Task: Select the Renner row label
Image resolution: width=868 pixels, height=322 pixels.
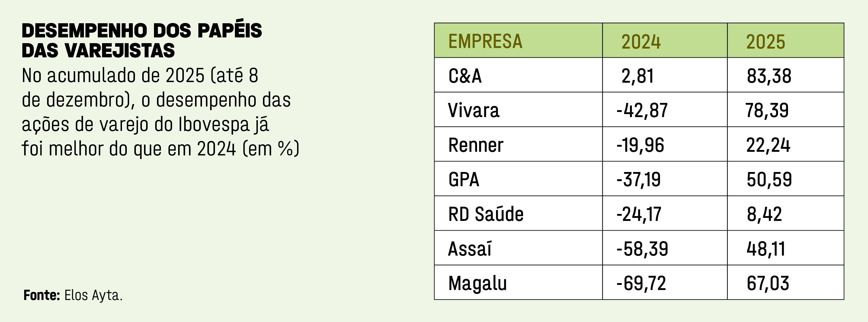Action: pyautogui.click(x=476, y=145)
